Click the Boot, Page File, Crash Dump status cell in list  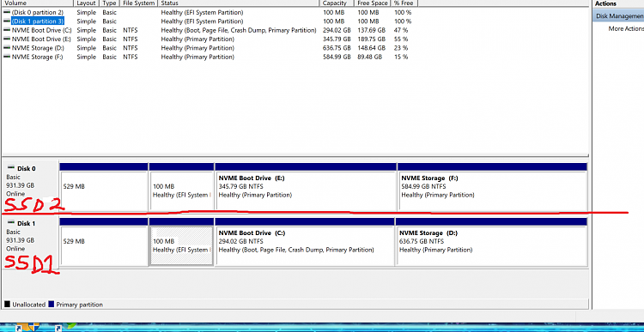[x=239, y=30]
